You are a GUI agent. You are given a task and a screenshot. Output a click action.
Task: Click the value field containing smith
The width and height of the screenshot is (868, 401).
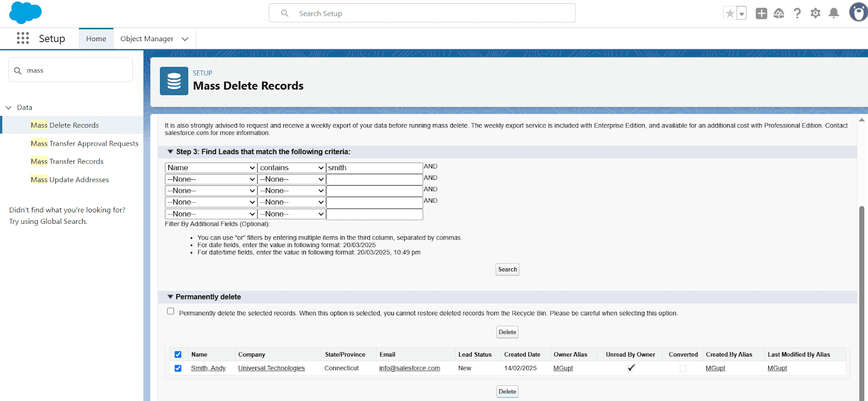(374, 168)
